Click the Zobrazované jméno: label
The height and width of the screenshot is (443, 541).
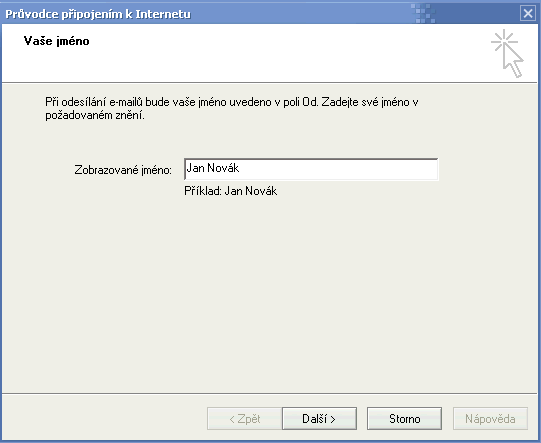(x=123, y=170)
